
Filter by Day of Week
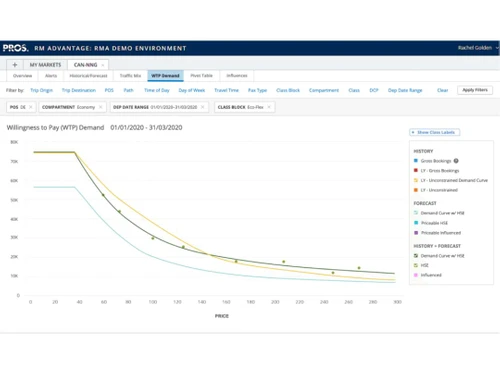tap(192, 90)
